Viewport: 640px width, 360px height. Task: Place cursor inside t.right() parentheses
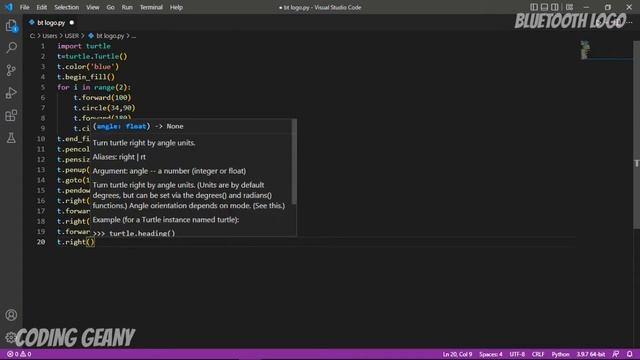(90, 242)
